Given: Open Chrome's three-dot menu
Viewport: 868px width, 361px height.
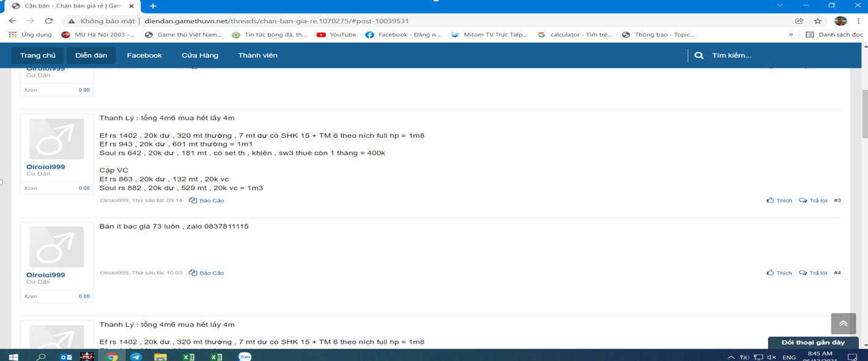Looking at the screenshot, I should coord(858,21).
